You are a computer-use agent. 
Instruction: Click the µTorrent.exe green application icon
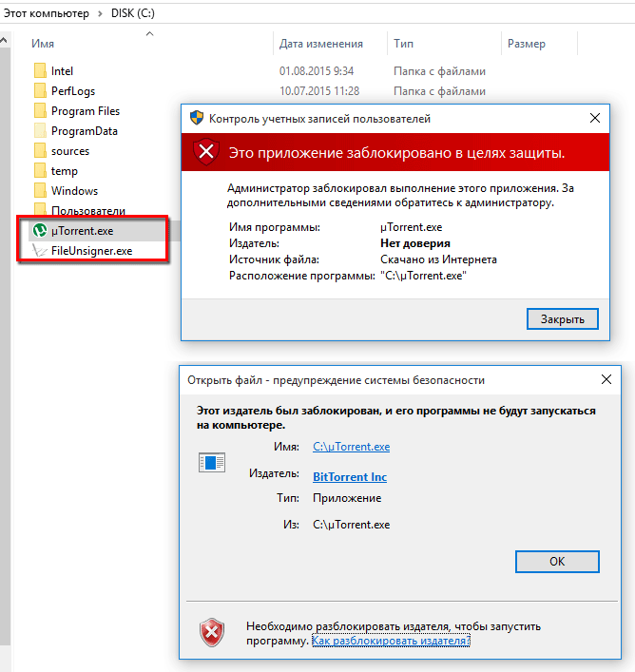[x=40, y=231]
